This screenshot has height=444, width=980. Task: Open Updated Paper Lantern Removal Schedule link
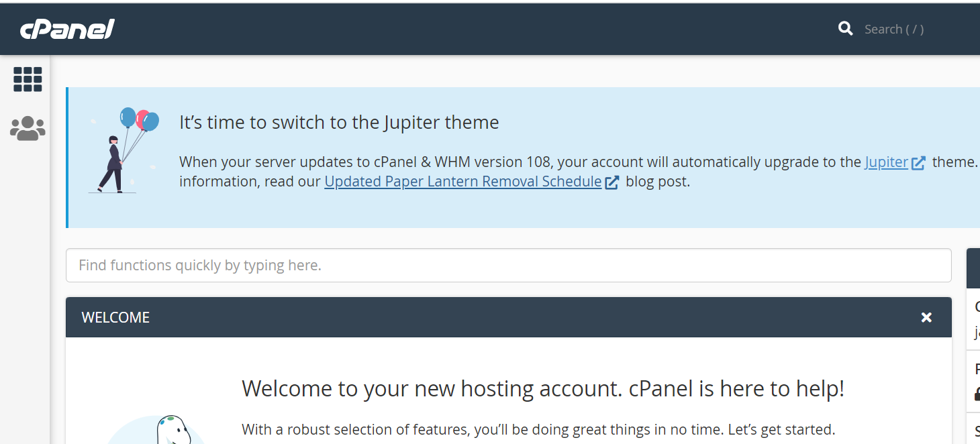tap(463, 182)
